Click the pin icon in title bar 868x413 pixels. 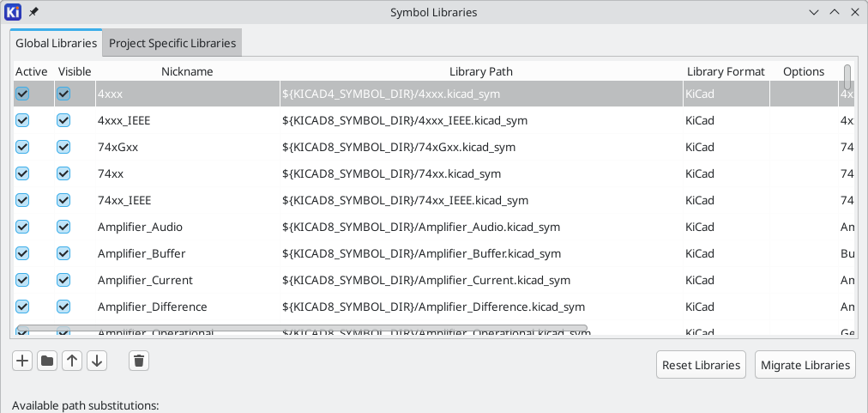point(33,12)
